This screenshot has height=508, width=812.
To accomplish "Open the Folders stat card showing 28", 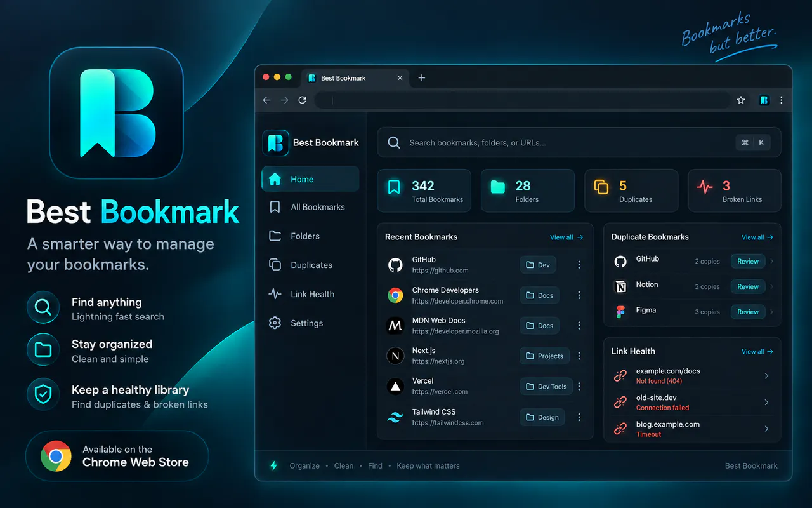I will point(528,190).
